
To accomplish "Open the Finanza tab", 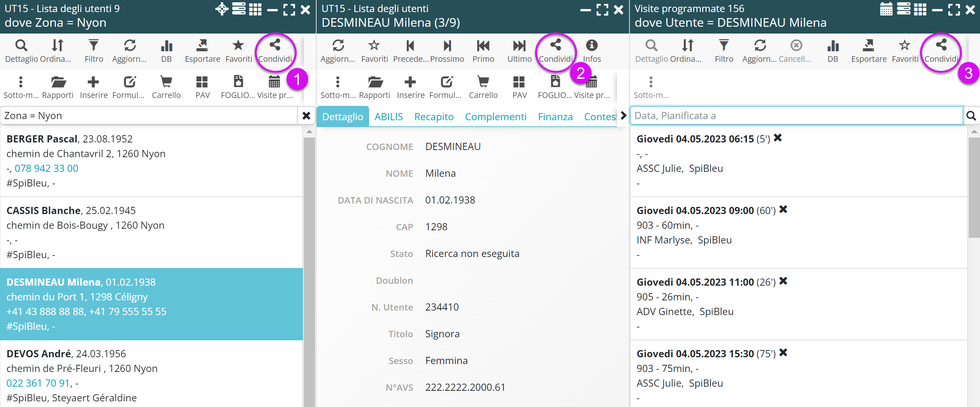I will click(555, 117).
